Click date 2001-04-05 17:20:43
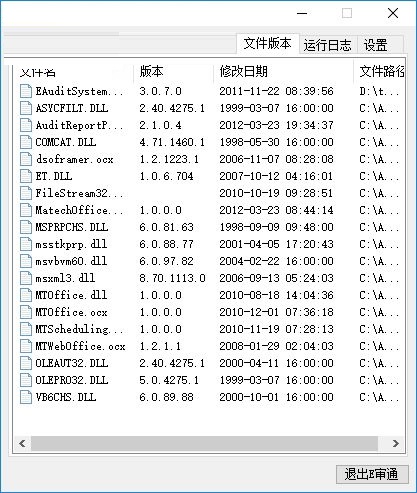The height and width of the screenshot is (493, 417). pos(276,244)
